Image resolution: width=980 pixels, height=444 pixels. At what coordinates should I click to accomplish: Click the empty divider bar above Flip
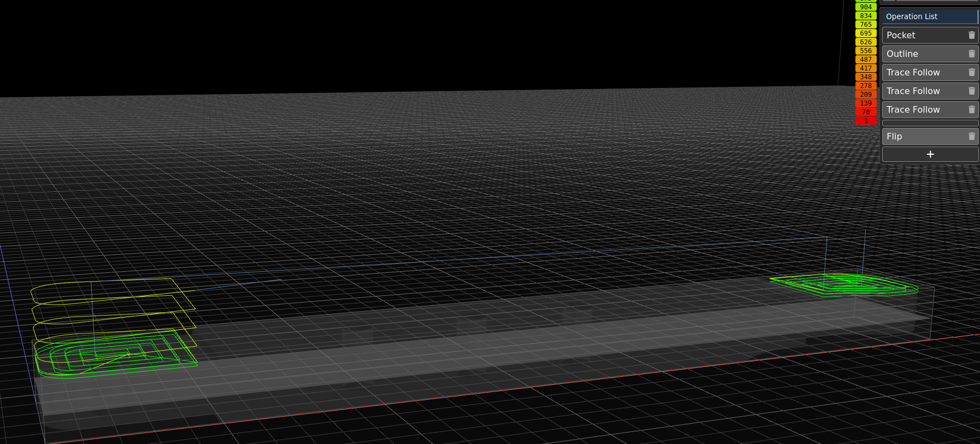pyautogui.click(x=930, y=123)
